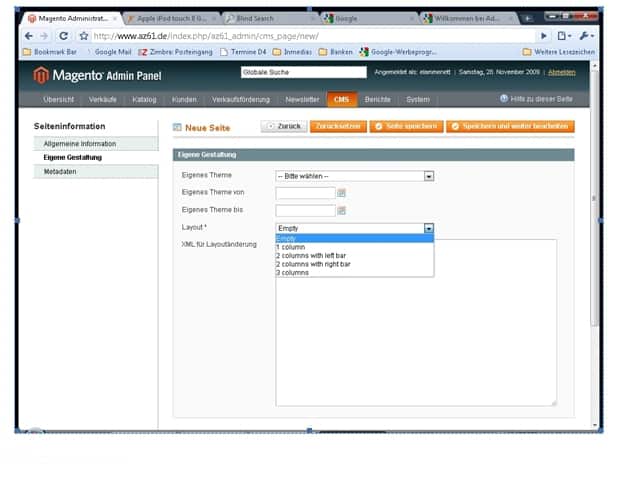This screenshot has height=487, width=619.
Task: Open the browser wrench settings menu
Action: 586,35
